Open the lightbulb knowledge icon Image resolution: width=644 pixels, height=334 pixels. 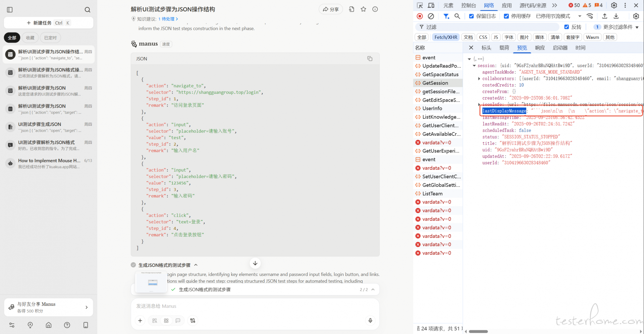[x=30, y=325]
